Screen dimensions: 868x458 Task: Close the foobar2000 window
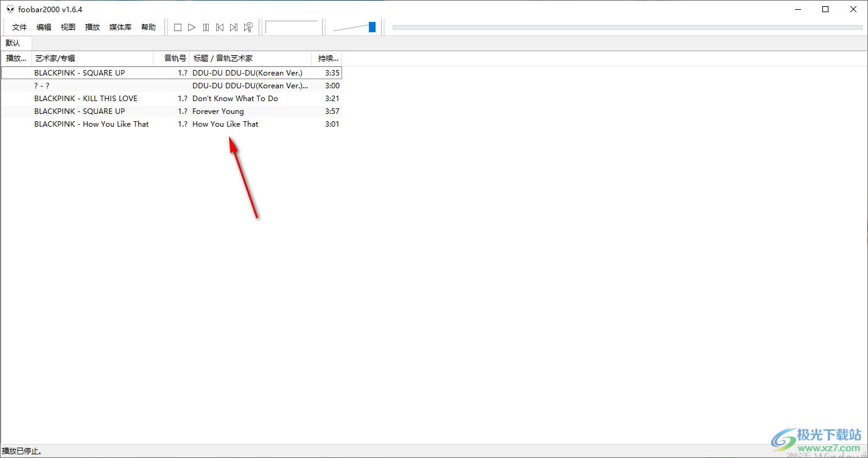coord(853,9)
